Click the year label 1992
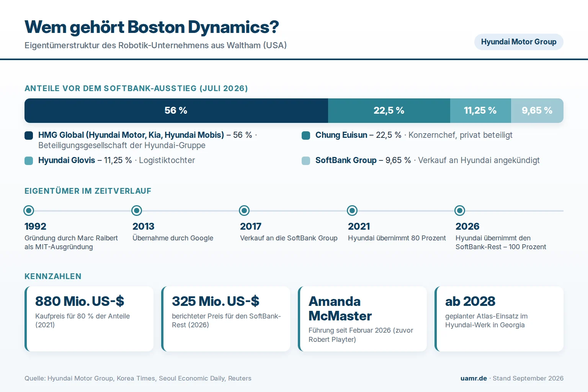This screenshot has width=588, height=392. click(x=35, y=226)
